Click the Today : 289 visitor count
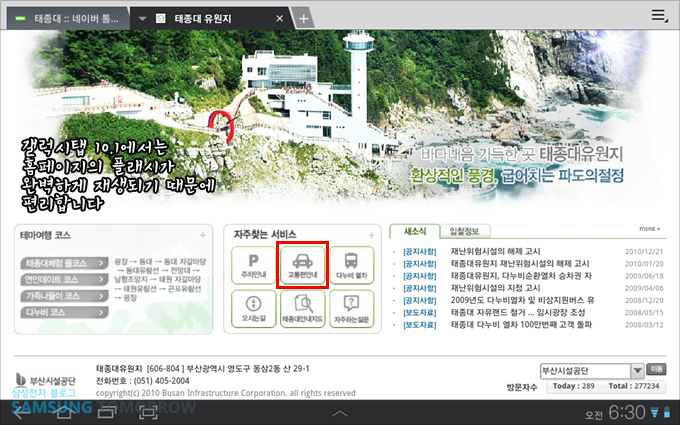Screen dimensions: 680x425 tap(573, 386)
